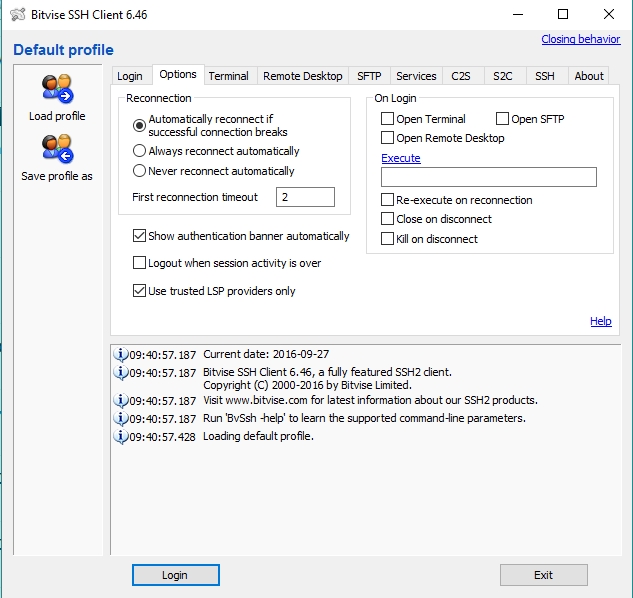Select 'Never reconnect automatically' option

[139, 170]
